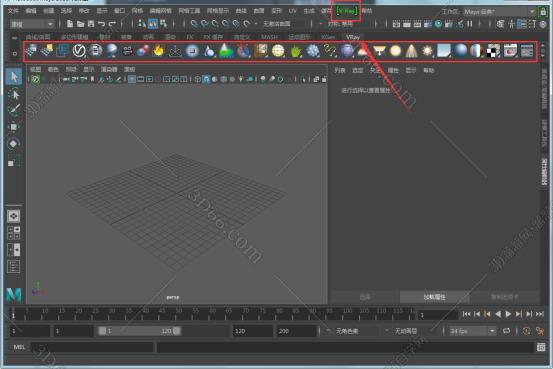Select the XGen shelf tab
This screenshot has width=553, height=369.
[x=328, y=37]
